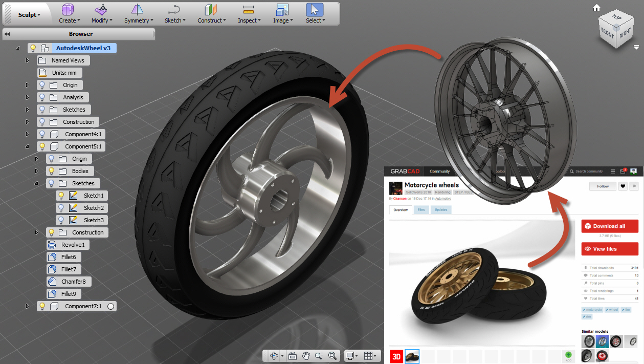Open the Community menu on GrabCAD

click(440, 171)
